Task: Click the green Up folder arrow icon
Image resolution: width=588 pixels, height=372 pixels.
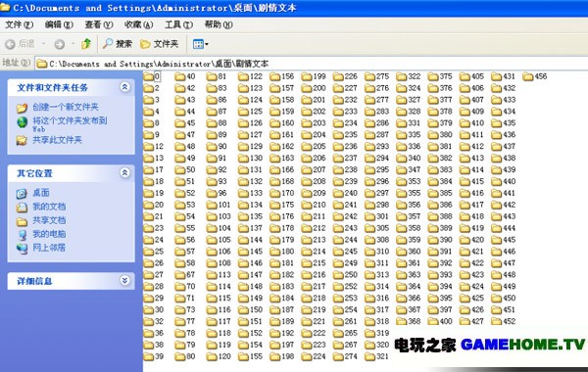Action: click(86, 44)
